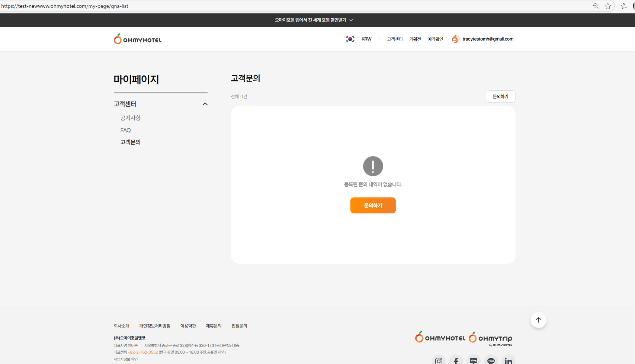Open the 회사소개 footer link
635x364 pixels.
tap(122, 326)
